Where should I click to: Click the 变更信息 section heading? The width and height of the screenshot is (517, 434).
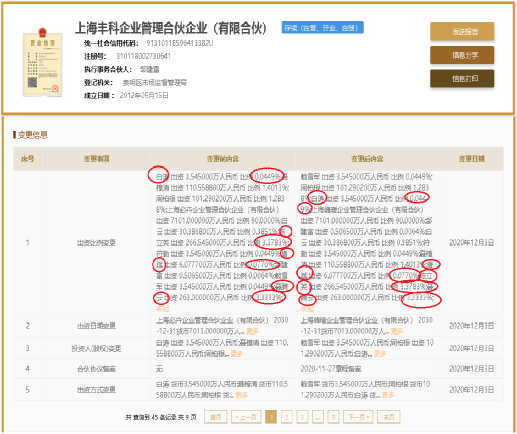(32, 135)
